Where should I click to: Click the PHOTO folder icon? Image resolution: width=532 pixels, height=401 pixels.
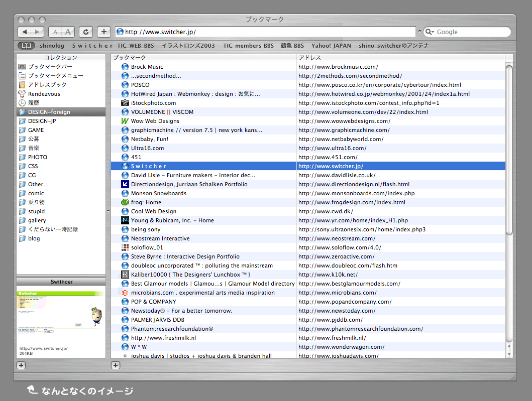tap(23, 157)
